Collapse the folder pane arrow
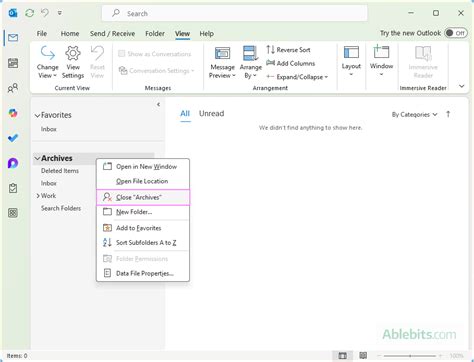Screen dimensions: 474x362 (x=159, y=105)
